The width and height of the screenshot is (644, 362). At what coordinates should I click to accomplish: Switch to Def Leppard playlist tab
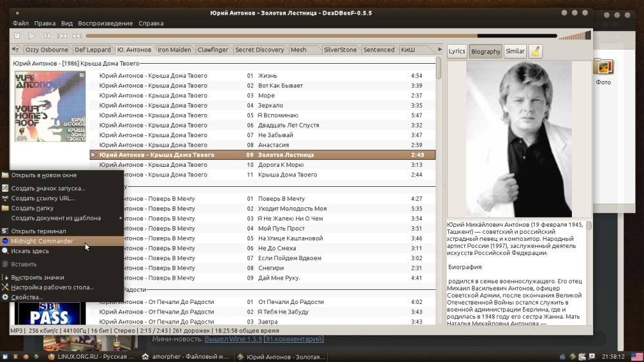click(x=92, y=50)
